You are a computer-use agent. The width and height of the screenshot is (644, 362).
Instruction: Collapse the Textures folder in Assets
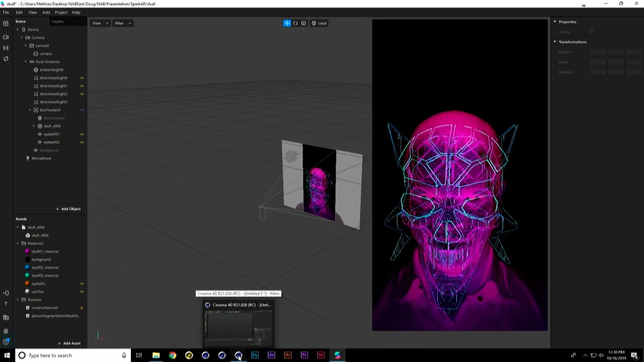click(x=18, y=300)
